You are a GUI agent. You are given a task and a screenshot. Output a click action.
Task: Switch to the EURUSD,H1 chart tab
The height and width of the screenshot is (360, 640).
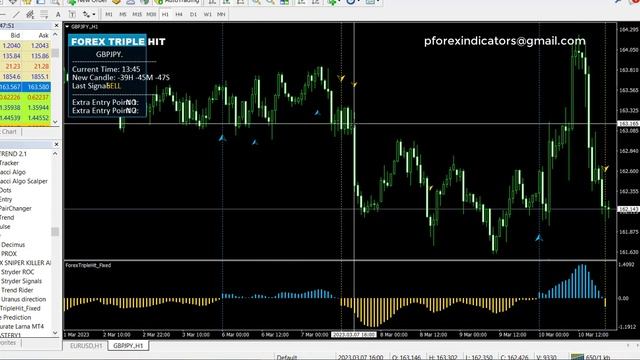point(86,346)
